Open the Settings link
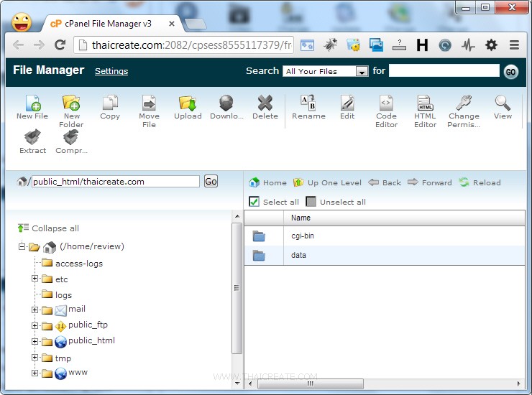 click(111, 71)
